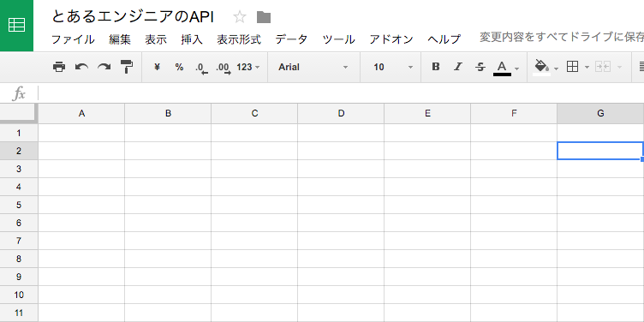Image resolution: width=644 pixels, height=322 pixels.
Task: Increase decimal places
Action: click(224, 68)
